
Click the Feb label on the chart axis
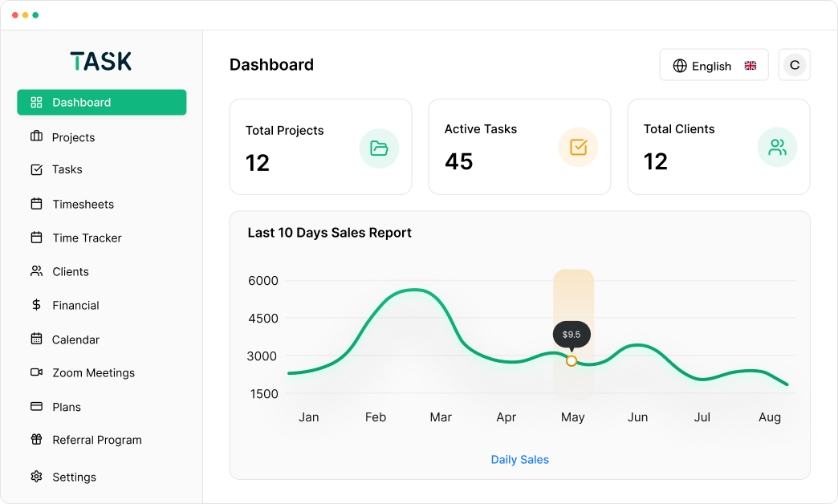click(x=375, y=417)
